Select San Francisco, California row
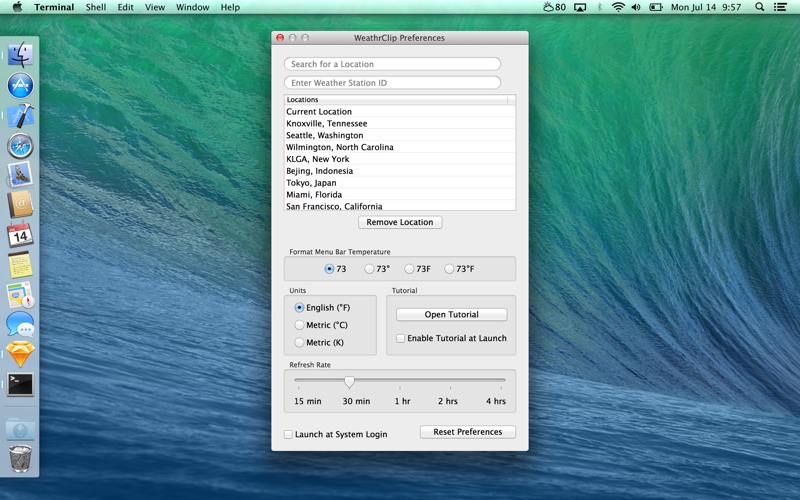This screenshot has height=500, width=800. point(400,206)
